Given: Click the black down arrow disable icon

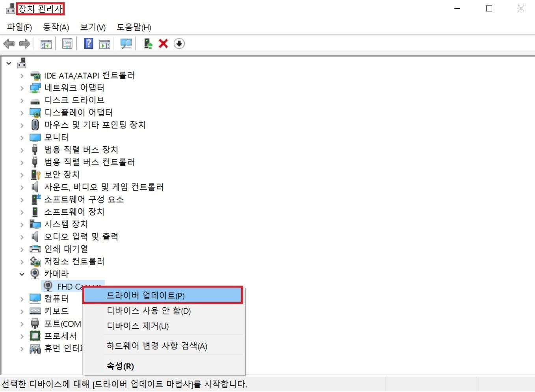Looking at the screenshot, I should point(179,43).
